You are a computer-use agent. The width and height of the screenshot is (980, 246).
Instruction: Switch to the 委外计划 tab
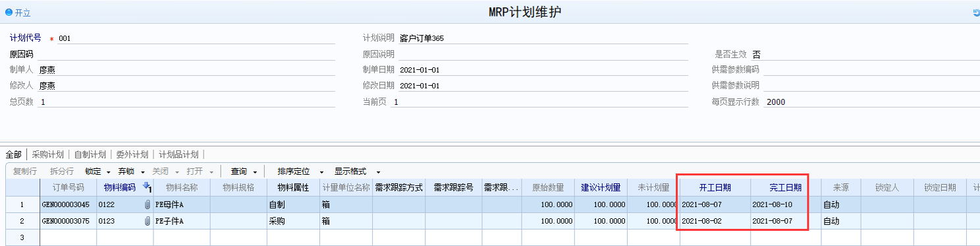(x=132, y=154)
